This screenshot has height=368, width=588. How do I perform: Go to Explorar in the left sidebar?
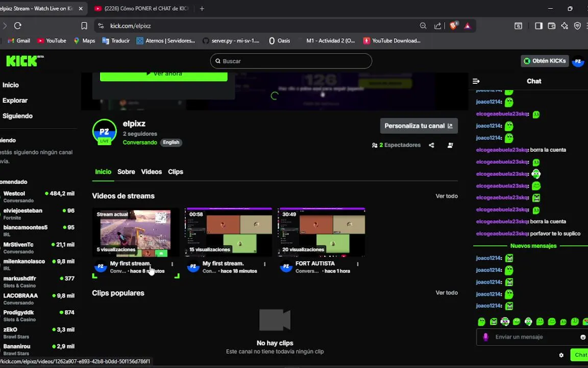coord(15,100)
